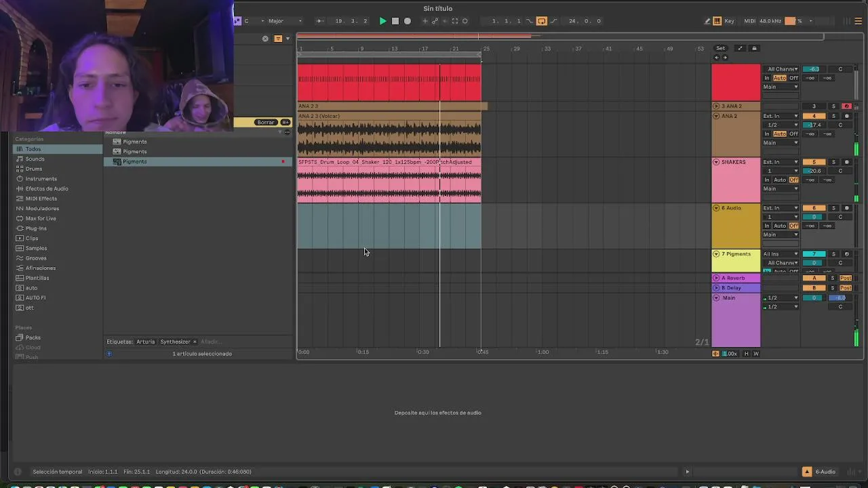Arm the Arrangement Record button
Screen dimensions: 868x488
click(408, 21)
